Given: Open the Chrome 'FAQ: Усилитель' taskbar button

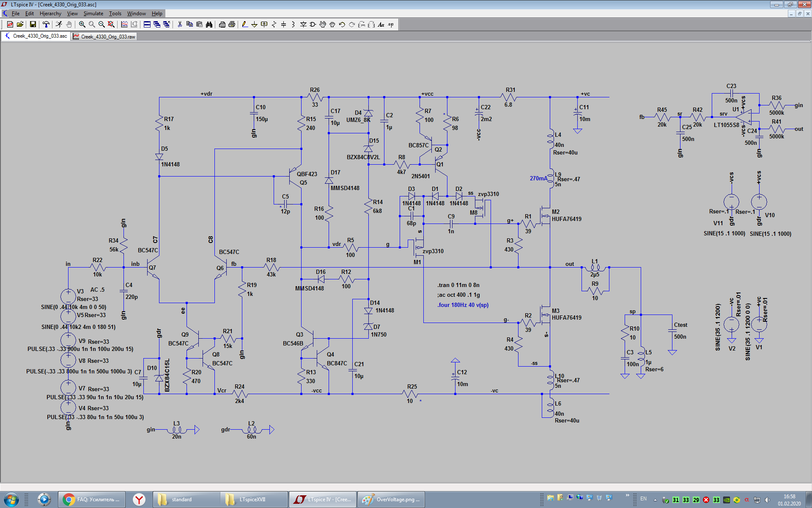Looking at the screenshot, I should coord(92,500).
